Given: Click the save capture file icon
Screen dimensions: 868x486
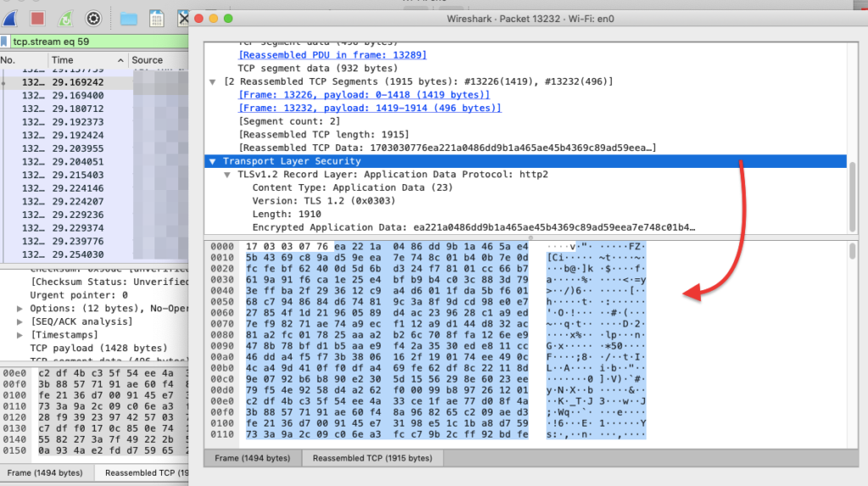Looking at the screenshot, I should click(157, 19).
